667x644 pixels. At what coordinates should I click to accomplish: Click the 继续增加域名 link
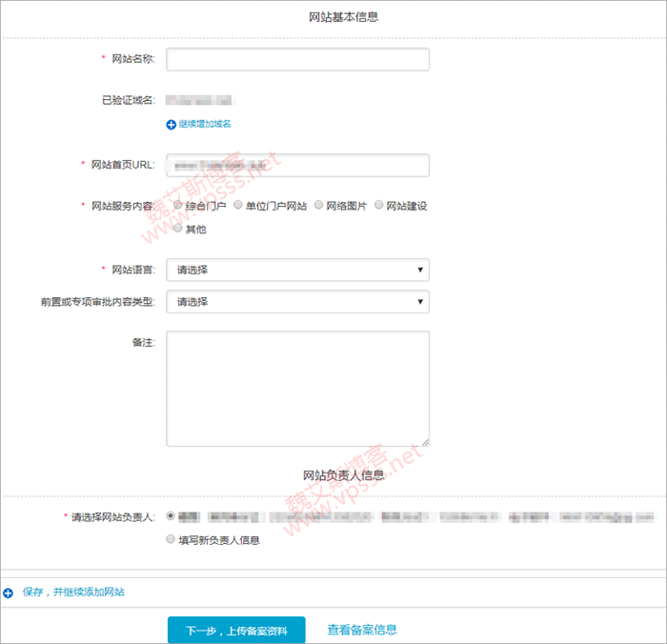[205, 124]
